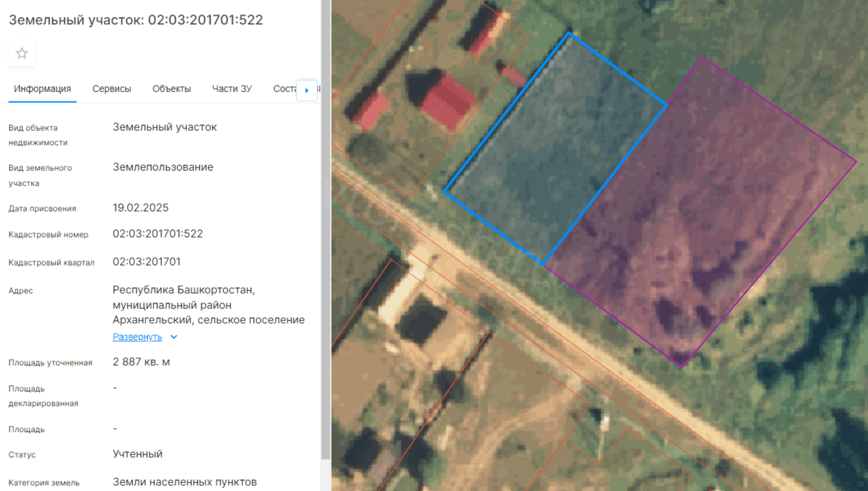Viewport: 868px width, 491px height.
Task: Click chevron next to Развернуть
Action: point(174,337)
